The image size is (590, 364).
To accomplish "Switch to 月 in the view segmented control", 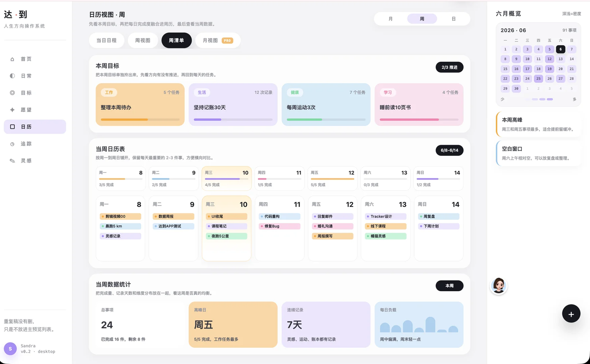I will tap(391, 19).
